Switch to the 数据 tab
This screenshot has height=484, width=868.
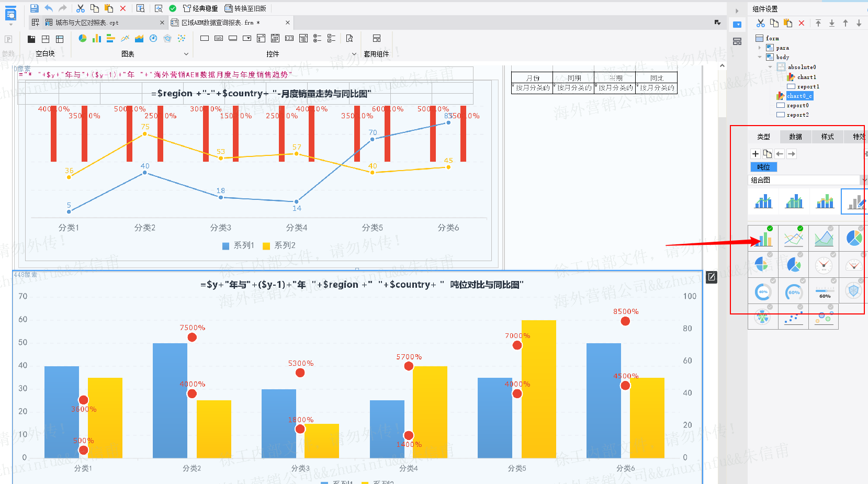[x=795, y=137]
